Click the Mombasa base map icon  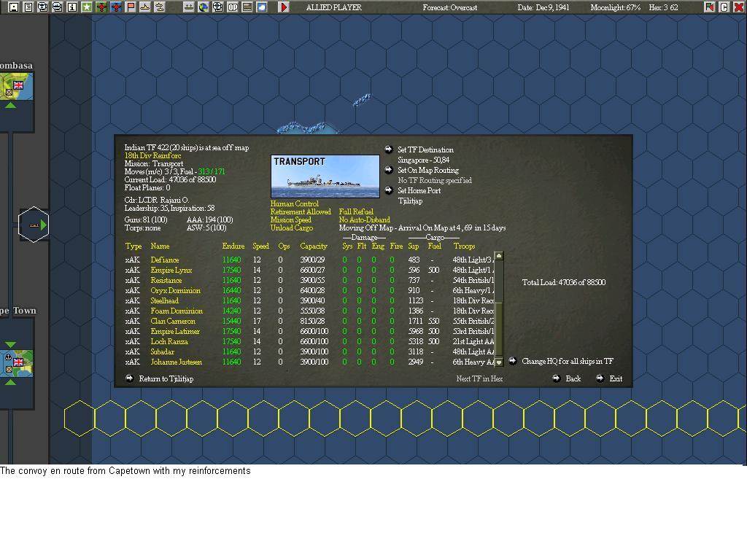[x=17, y=86]
